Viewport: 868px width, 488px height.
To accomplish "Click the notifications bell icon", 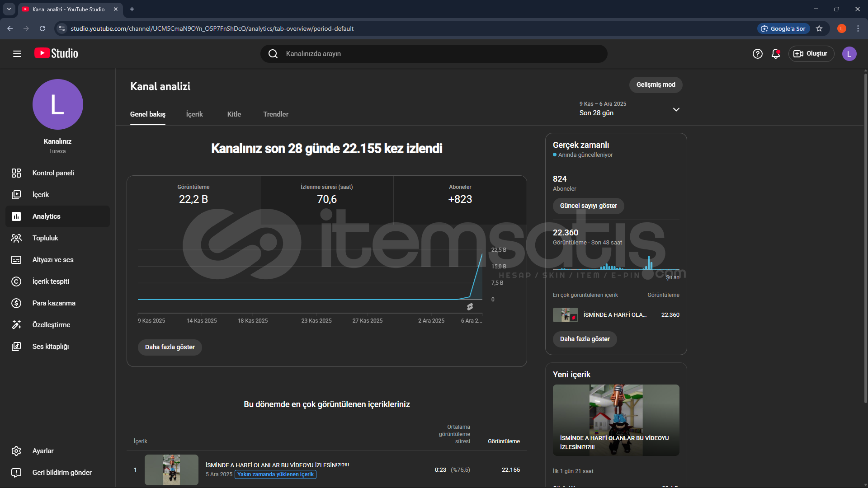I will (x=776, y=54).
